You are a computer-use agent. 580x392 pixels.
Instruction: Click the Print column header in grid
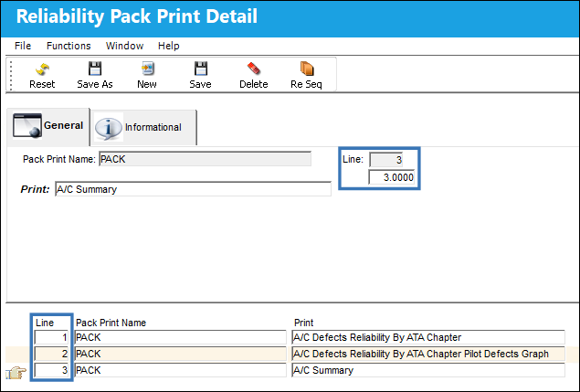pos(303,323)
